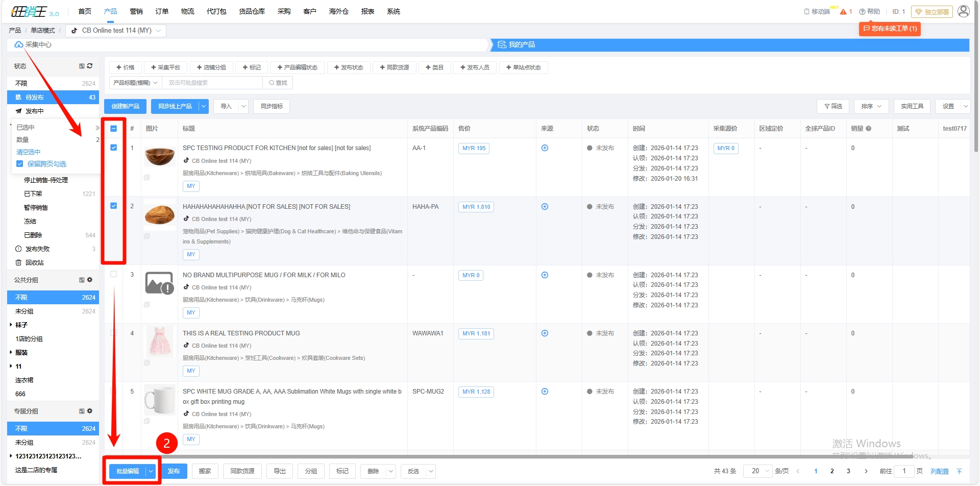This screenshot has height=486, width=980.
Task: Open the user profile avatar icon
Action: coord(963,11)
